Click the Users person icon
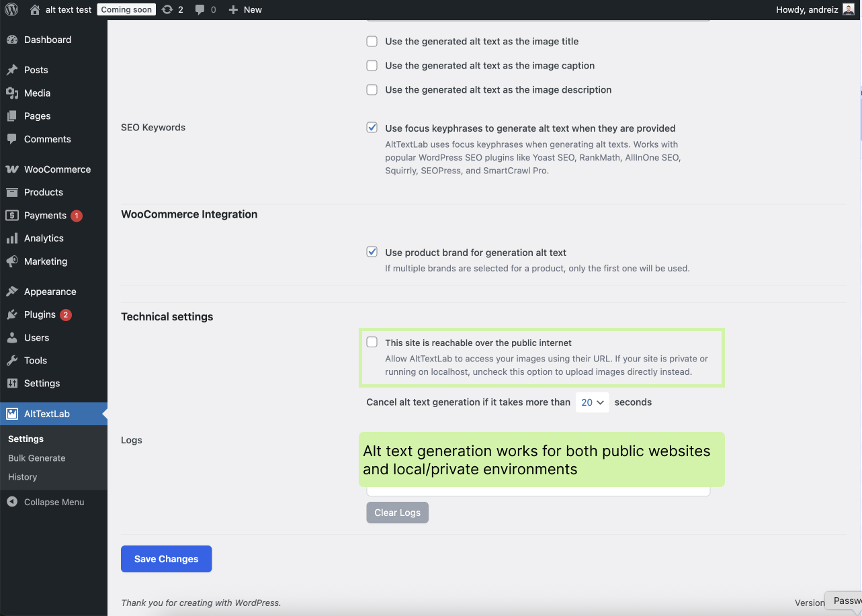 (x=12, y=337)
